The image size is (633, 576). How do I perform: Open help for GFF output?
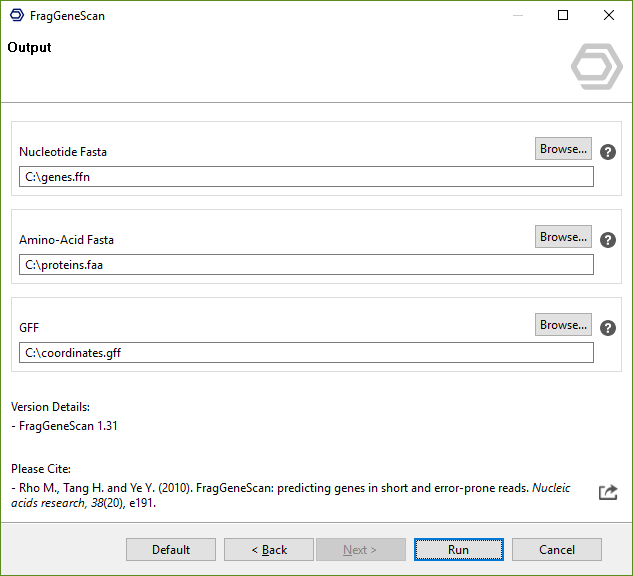(x=608, y=328)
